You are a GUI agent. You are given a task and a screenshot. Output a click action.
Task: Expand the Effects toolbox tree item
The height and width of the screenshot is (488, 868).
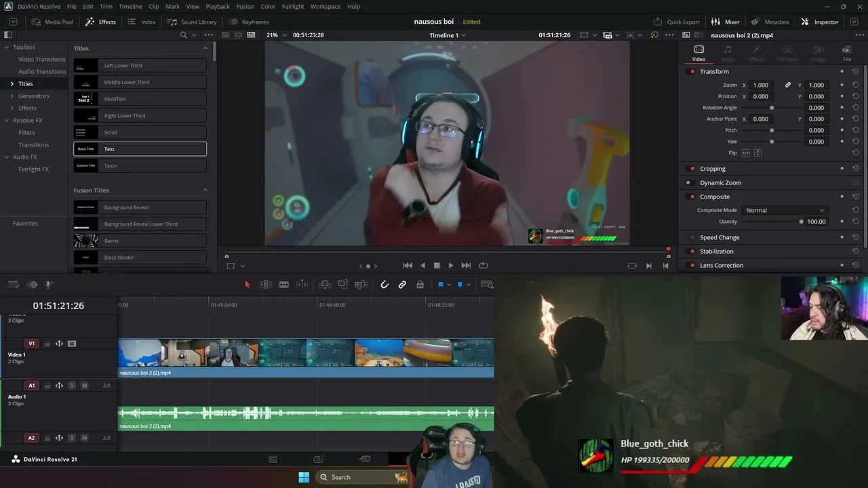point(12,108)
